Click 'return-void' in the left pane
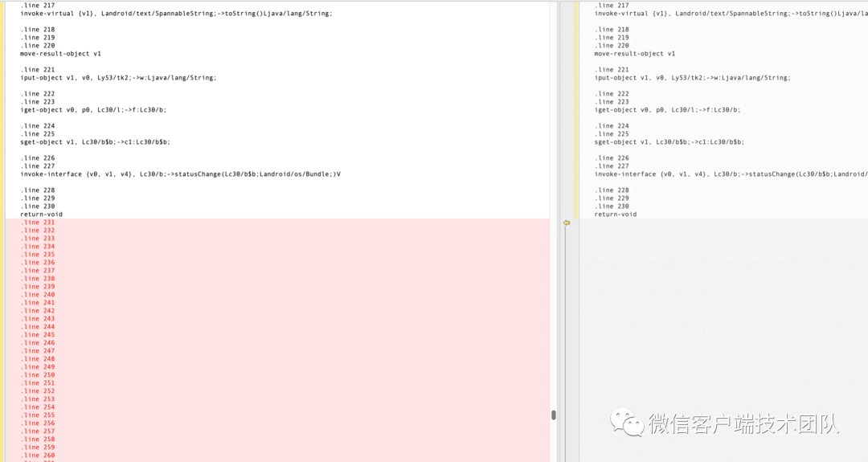Image resolution: width=868 pixels, height=462 pixels. [x=41, y=215]
